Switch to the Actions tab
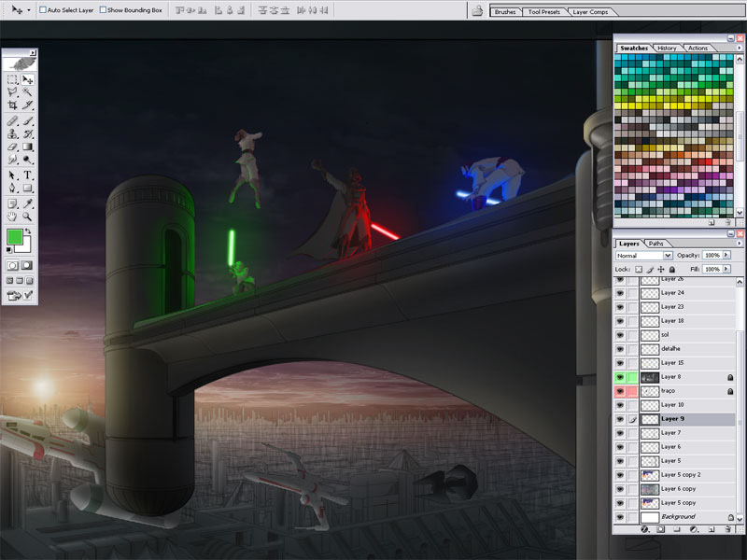The image size is (747, 560). click(x=698, y=49)
